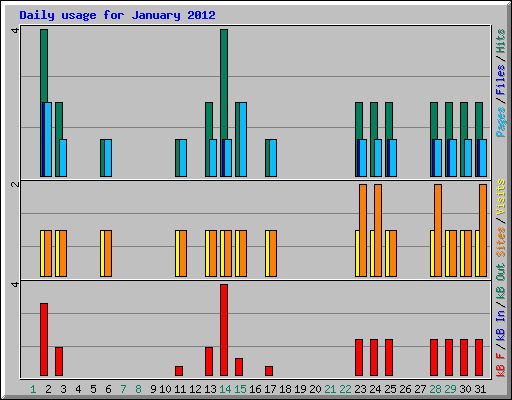
Task: Click the tall orange Sites bar for day 24
Action: coord(378,230)
